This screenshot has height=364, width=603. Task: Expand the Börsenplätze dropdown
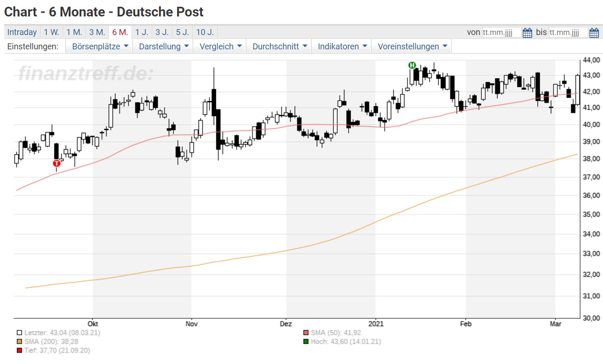point(100,46)
